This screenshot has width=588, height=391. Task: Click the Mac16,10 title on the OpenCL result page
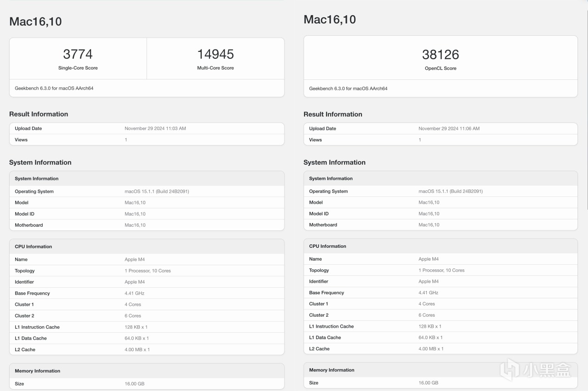coord(330,19)
